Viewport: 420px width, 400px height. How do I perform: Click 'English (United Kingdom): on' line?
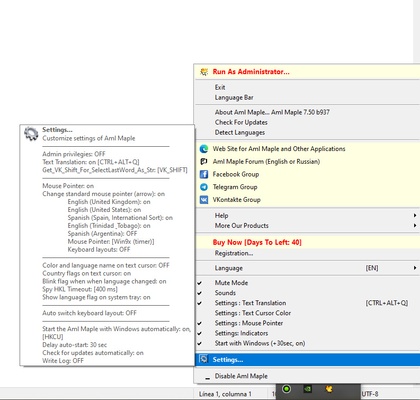tap(109, 202)
